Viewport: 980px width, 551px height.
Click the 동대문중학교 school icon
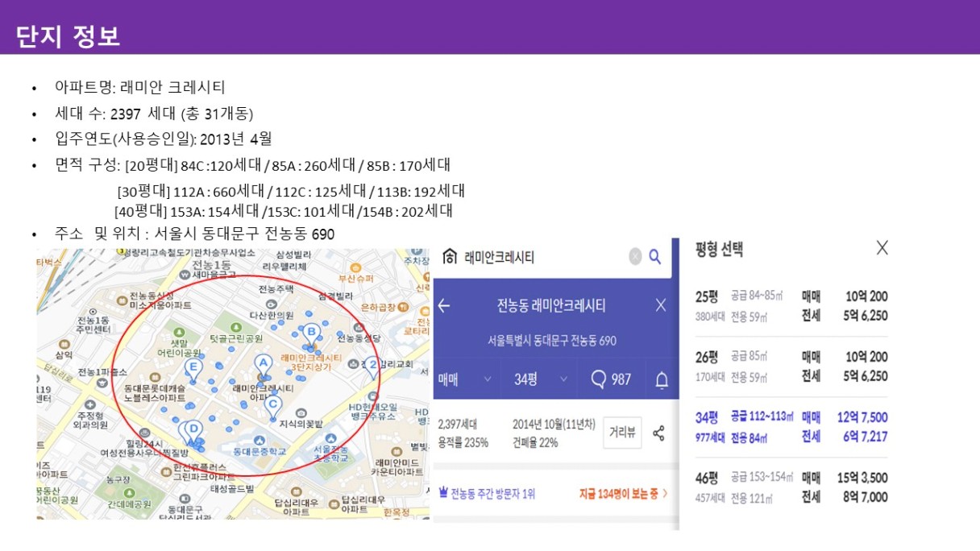tap(260, 440)
